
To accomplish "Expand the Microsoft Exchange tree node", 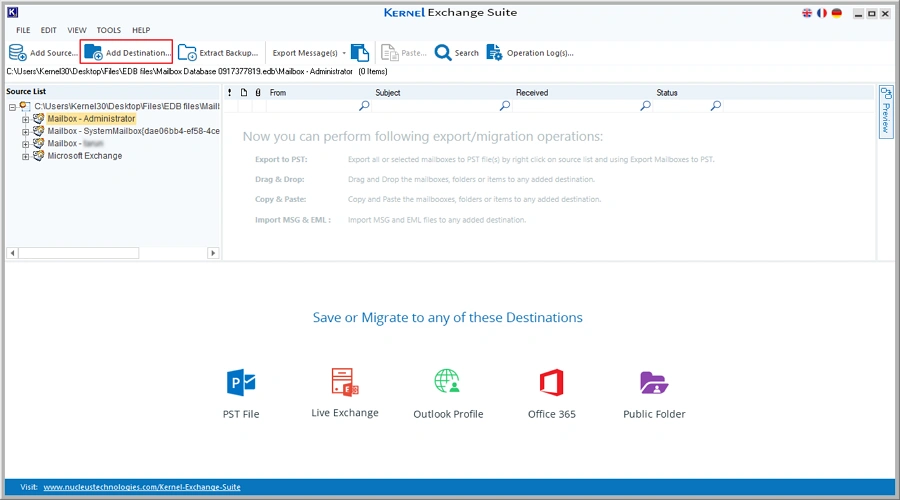I will click(x=26, y=156).
